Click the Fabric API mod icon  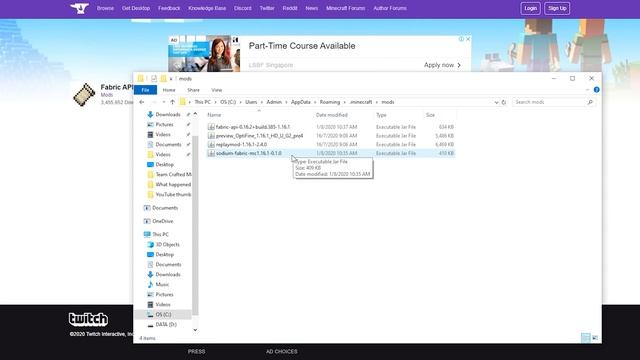click(x=84, y=94)
